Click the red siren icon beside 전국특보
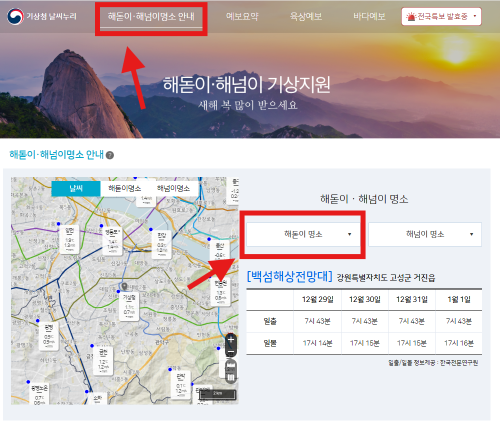The height and width of the screenshot is (426, 500). tap(412, 16)
